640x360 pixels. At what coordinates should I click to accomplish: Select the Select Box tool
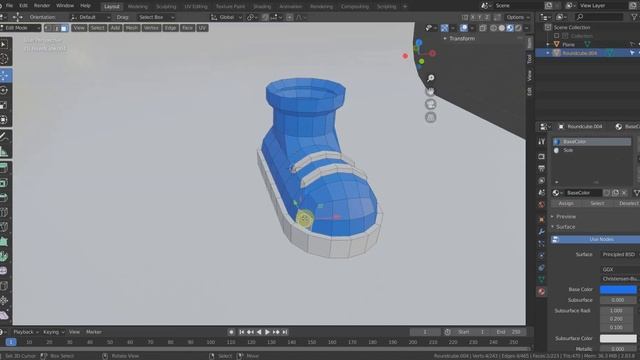[x=4, y=44]
